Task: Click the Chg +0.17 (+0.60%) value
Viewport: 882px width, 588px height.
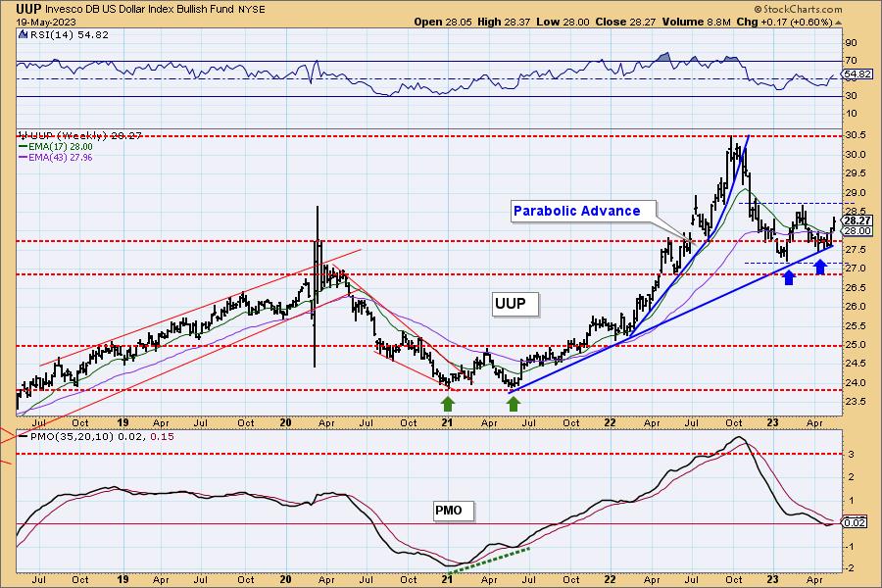Action: click(x=784, y=22)
